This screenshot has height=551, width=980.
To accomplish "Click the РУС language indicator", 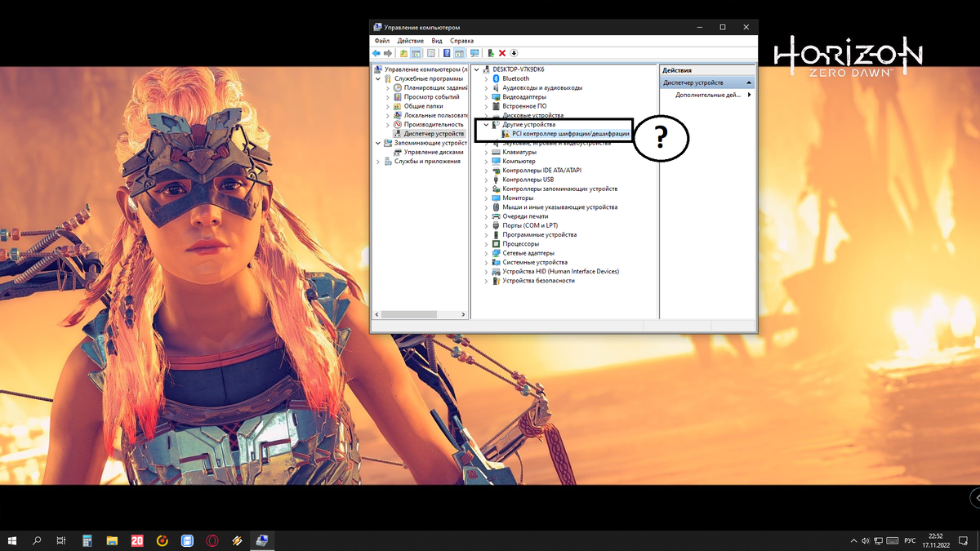I will (x=910, y=541).
